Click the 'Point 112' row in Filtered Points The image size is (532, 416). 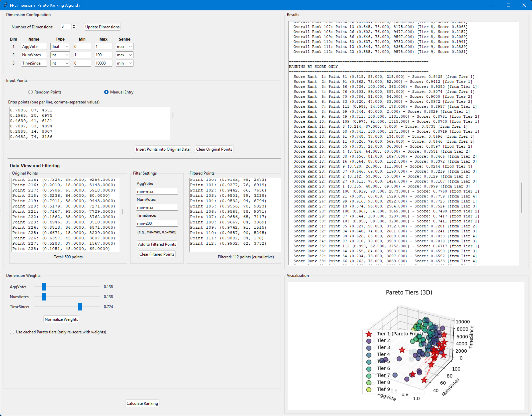click(228, 243)
